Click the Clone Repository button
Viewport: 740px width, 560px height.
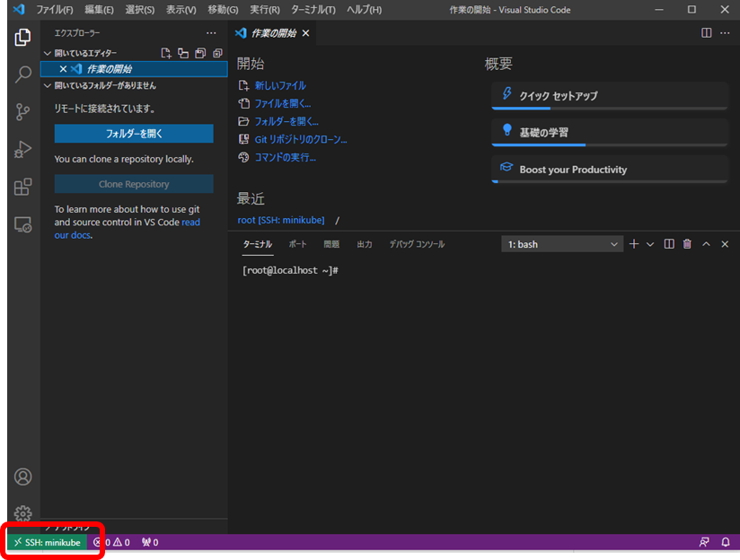[134, 184]
